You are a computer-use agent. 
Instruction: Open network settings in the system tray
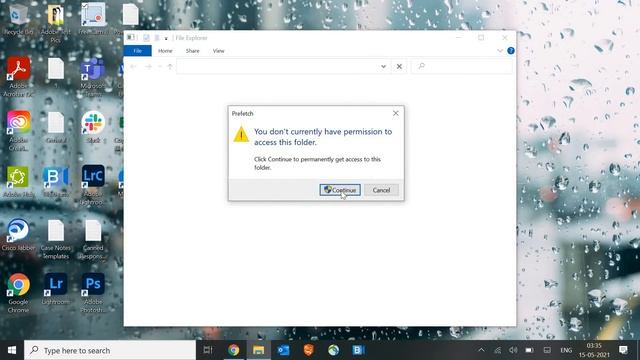pos(498,350)
